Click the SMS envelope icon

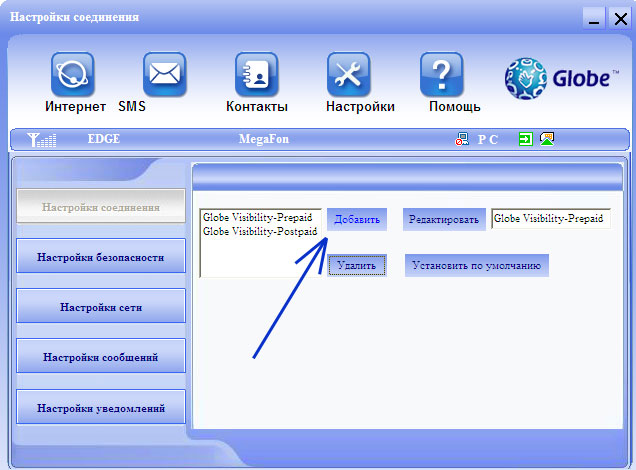pyautogui.click(x=165, y=75)
